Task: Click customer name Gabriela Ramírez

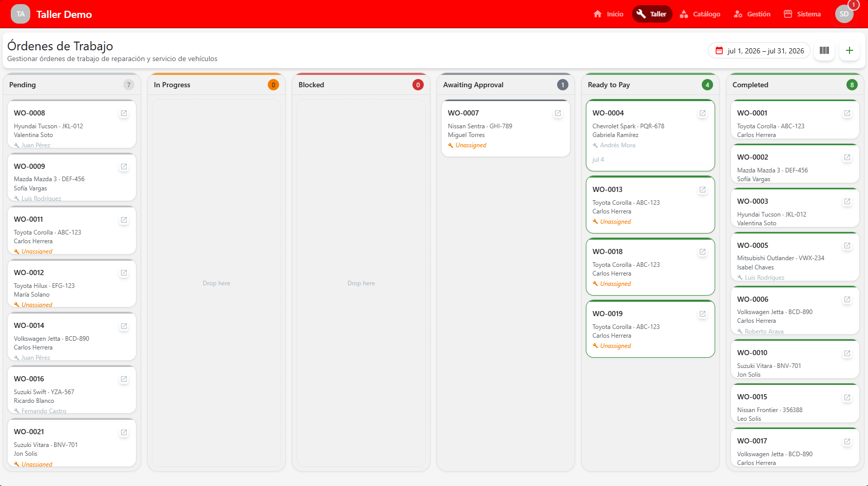Action: click(x=616, y=135)
